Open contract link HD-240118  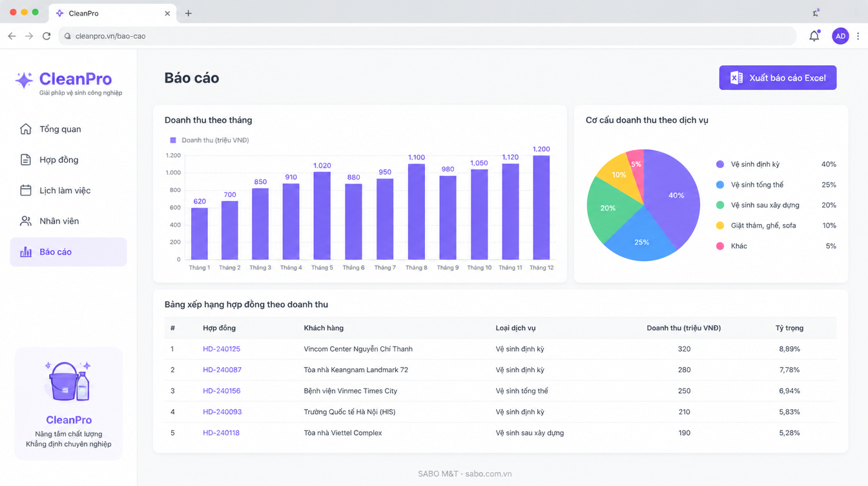[x=221, y=433]
